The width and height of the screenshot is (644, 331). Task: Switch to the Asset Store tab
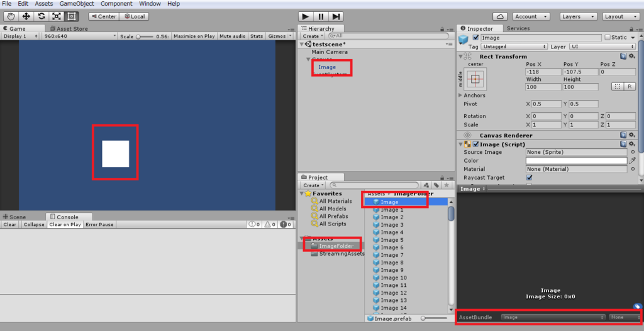click(x=69, y=28)
